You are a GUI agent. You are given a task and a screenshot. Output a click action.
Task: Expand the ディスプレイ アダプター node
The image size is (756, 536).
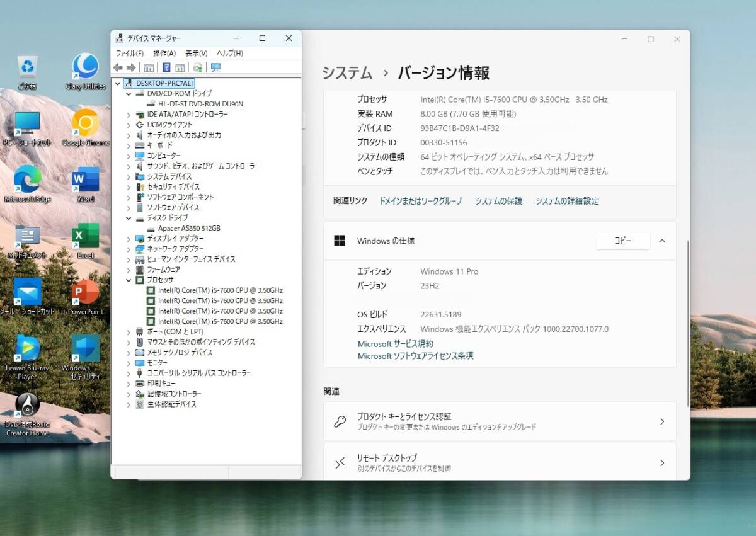(129, 239)
